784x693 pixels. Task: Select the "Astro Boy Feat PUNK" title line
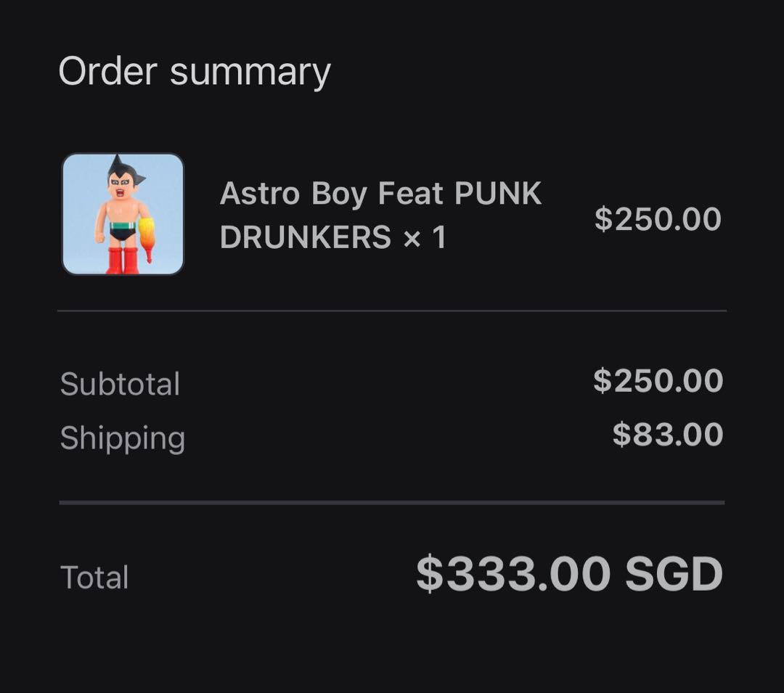pyautogui.click(x=380, y=194)
